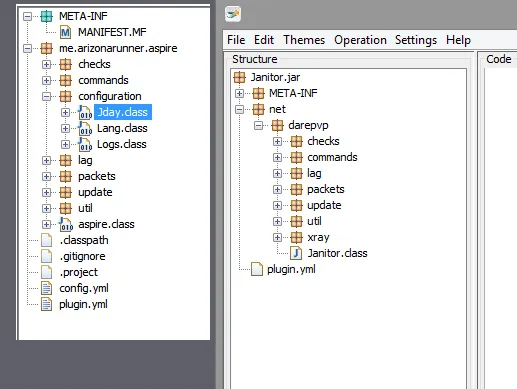Screen dimensions: 517x389
Task: Click the .project file icon
Action: (x=46, y=272)
